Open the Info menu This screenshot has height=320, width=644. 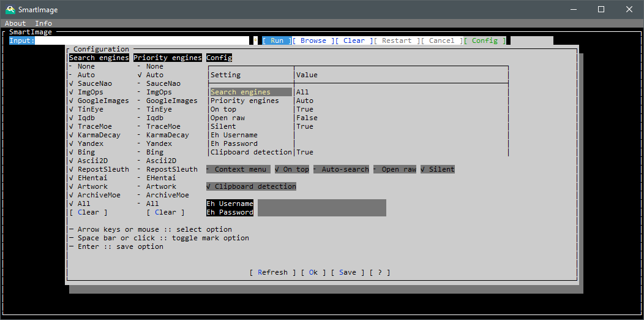(43, 23)
